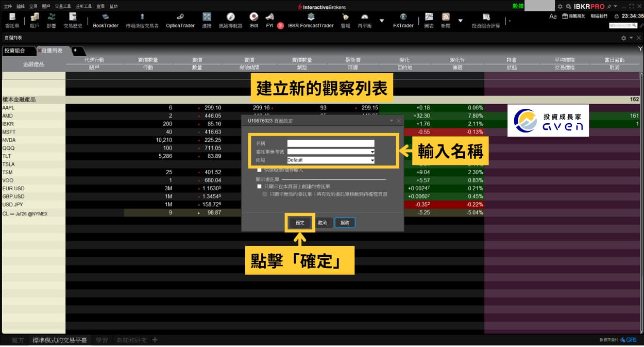
Task: Open the 自選列表 panel gear settings
Action: click(x=623, y=38)
